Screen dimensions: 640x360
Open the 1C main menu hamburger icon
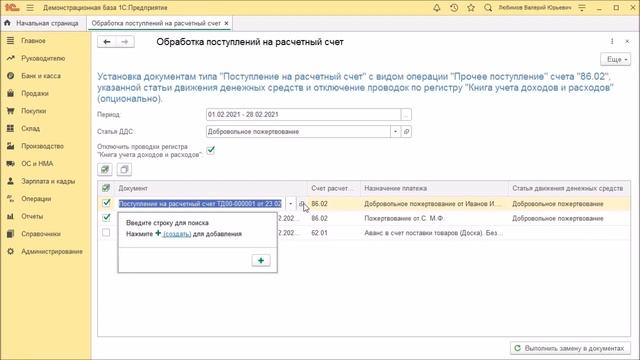[x=30, y=8]
